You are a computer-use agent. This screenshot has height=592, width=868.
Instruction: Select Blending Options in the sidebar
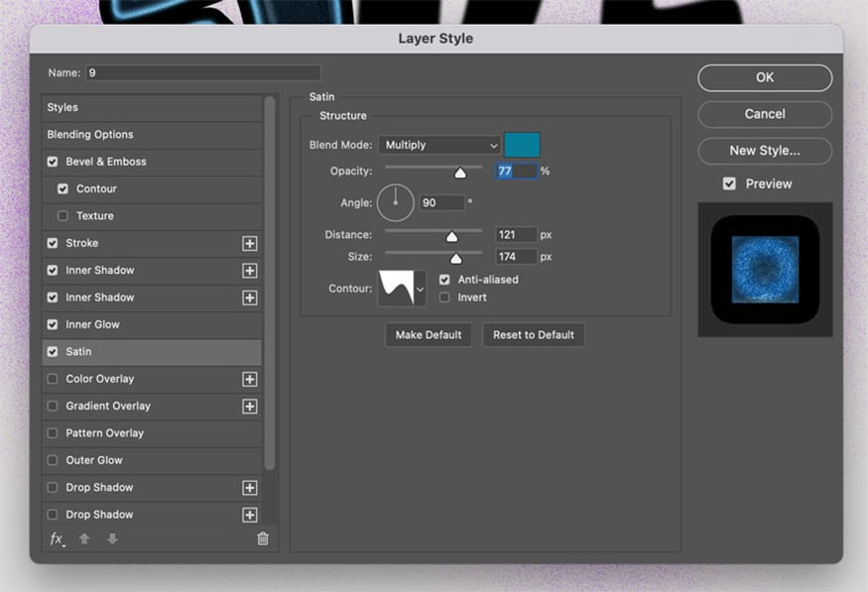pos(90,134)
